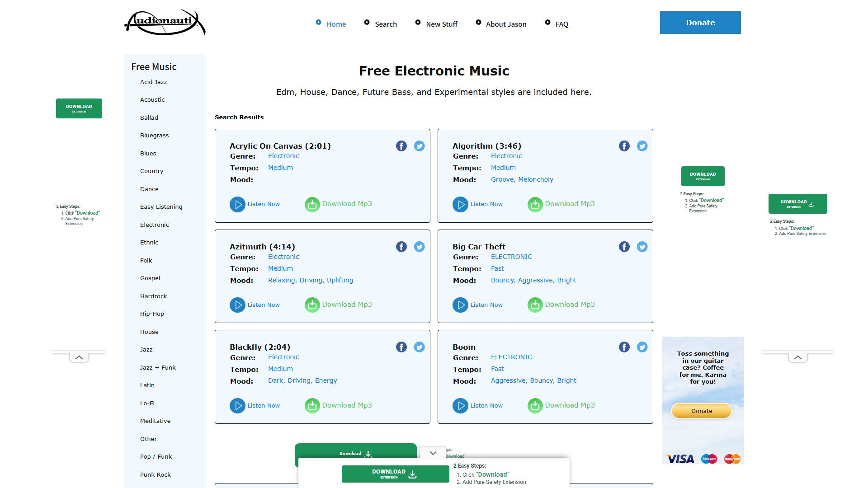
Task: Click Electronic genre link on Acrylic On Canvas
Action: [x=283, y=156]
